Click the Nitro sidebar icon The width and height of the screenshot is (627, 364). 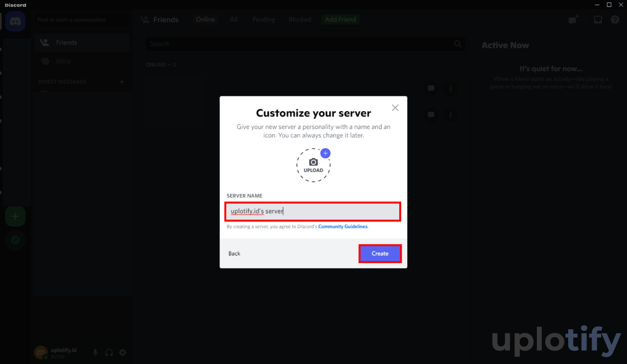coord(45,61)
